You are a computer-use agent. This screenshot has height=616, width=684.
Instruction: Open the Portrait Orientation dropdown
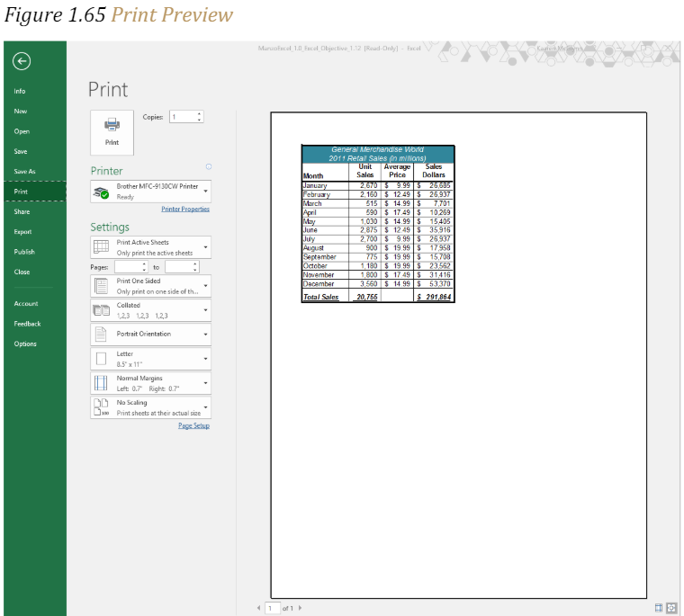point(151,335)
